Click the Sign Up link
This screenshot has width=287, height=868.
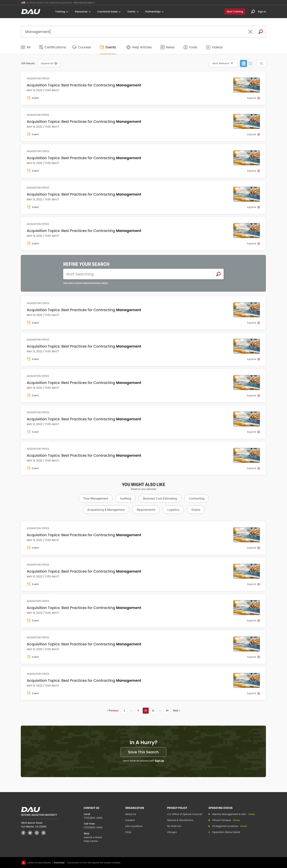159,760
